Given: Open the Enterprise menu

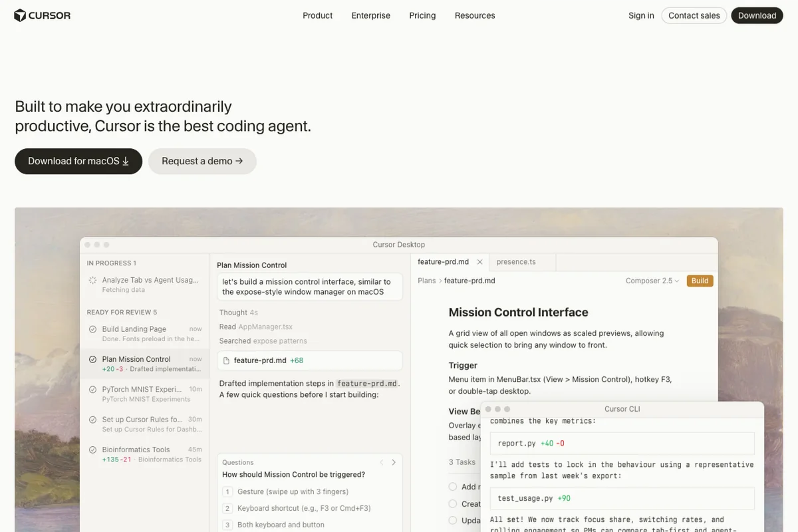Looking at the screenshot, I should (371, 15).
